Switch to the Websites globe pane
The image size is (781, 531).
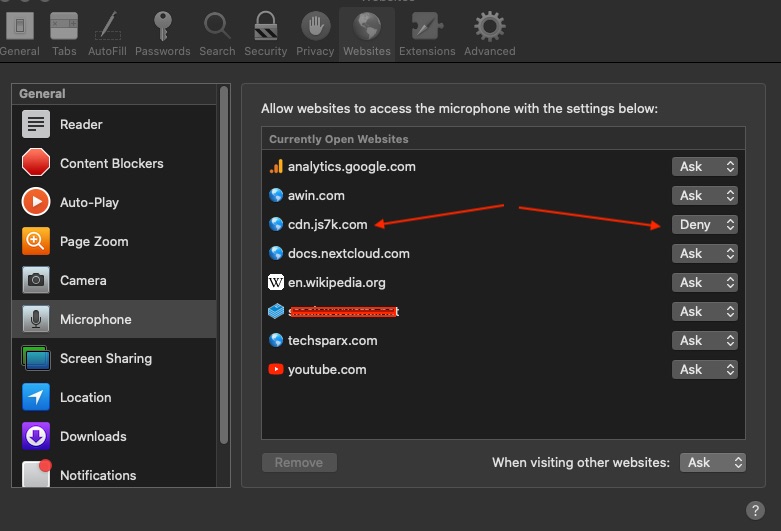pyautogui.click(x=367, y=34)
